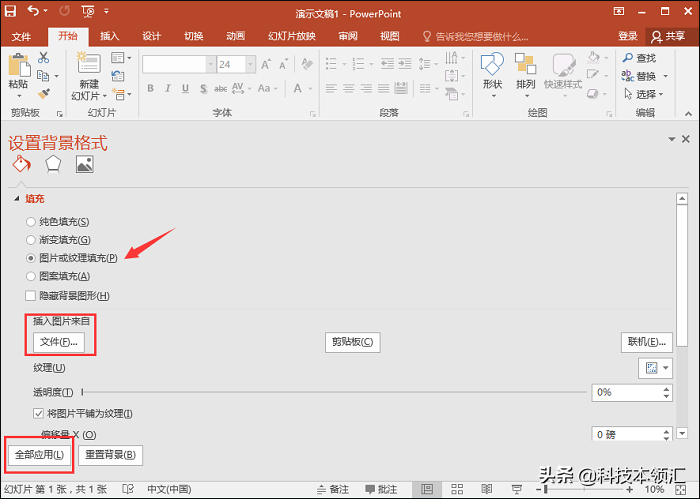700x499 pixels.
Task: Switch to the 插入 tab
Action: coord(109,36)
